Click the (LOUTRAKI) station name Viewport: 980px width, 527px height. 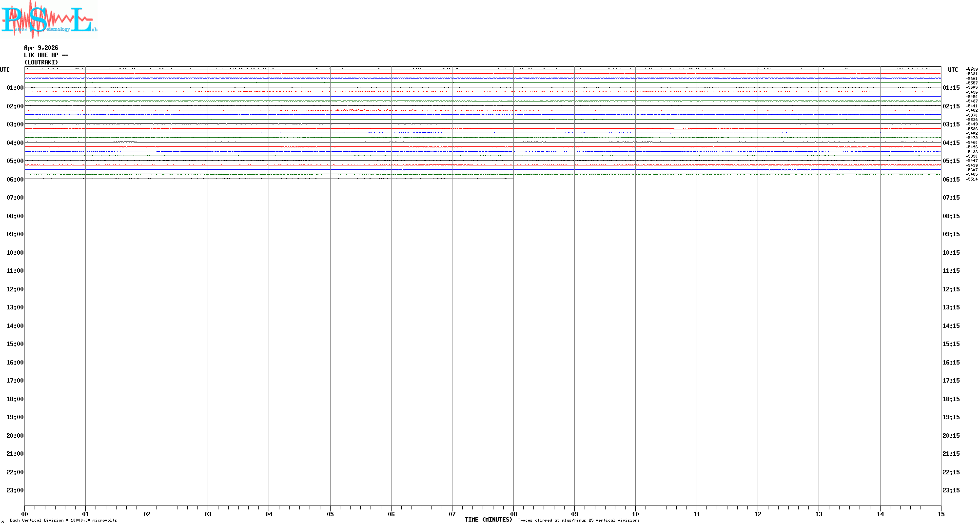(x=41, y=62)
